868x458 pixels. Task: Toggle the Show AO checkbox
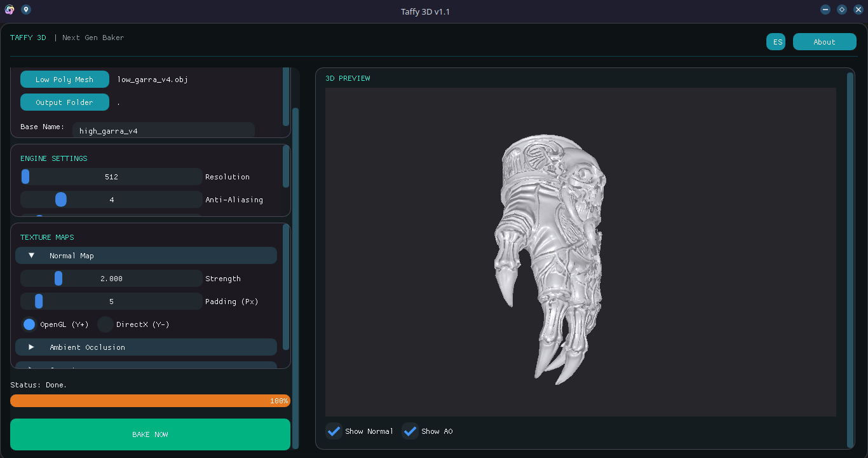pos(410,431)
